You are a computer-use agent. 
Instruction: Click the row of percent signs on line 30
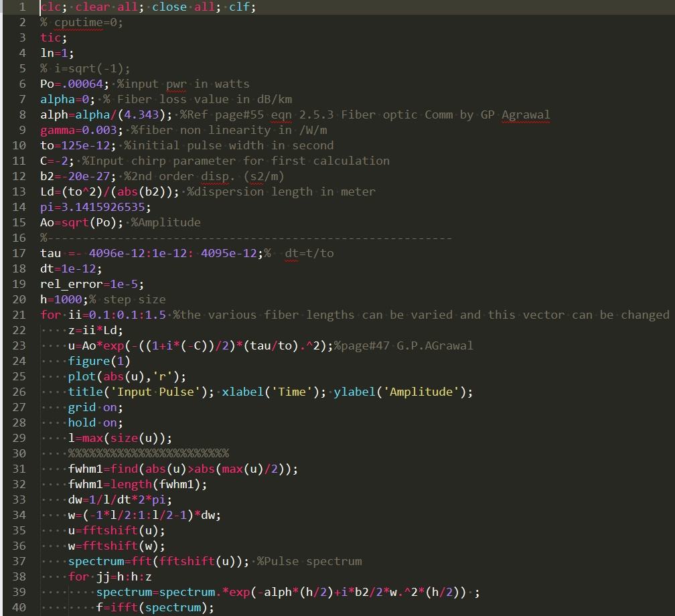tap(149, 454)
